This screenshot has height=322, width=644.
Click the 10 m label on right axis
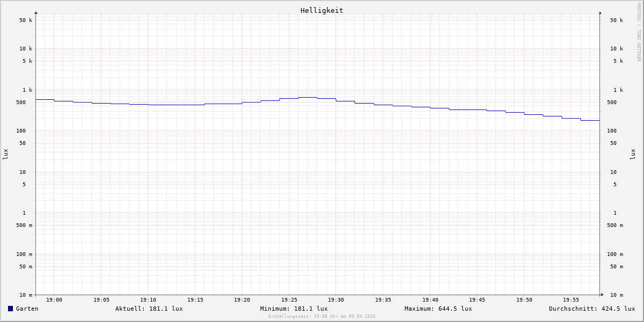(616, 295)
